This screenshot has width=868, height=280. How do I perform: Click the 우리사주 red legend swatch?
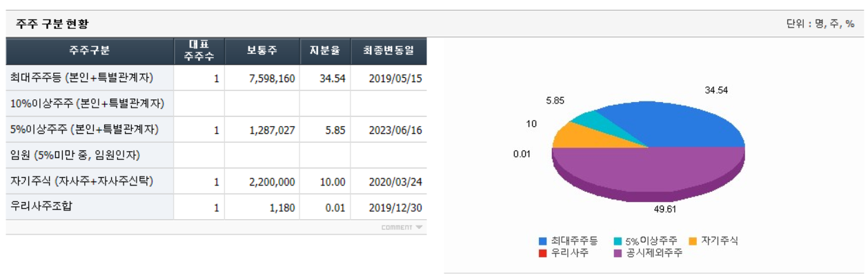(x=542, y=253)
